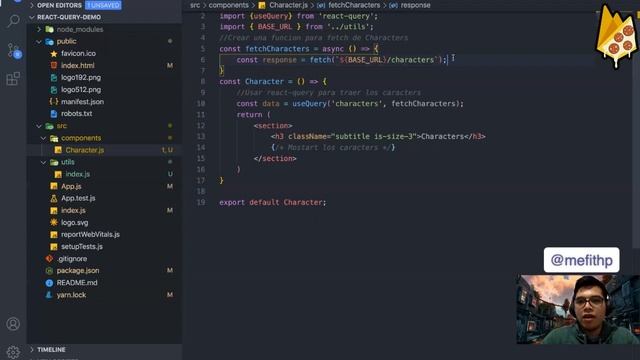Image resolution: width=640 pixels, height=360 pixels.
Task: Open logo.svg in explorer
Action: [x=74, y=222]
